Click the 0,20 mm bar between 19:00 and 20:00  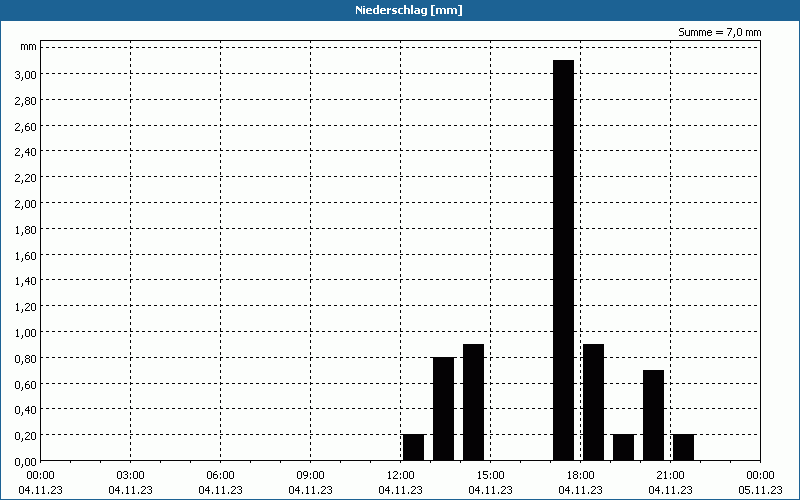[x=623, y=447]
